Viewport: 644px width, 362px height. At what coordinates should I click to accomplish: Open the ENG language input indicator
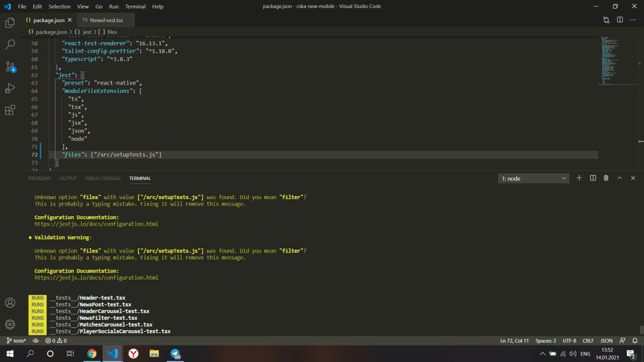coord(585,354)
